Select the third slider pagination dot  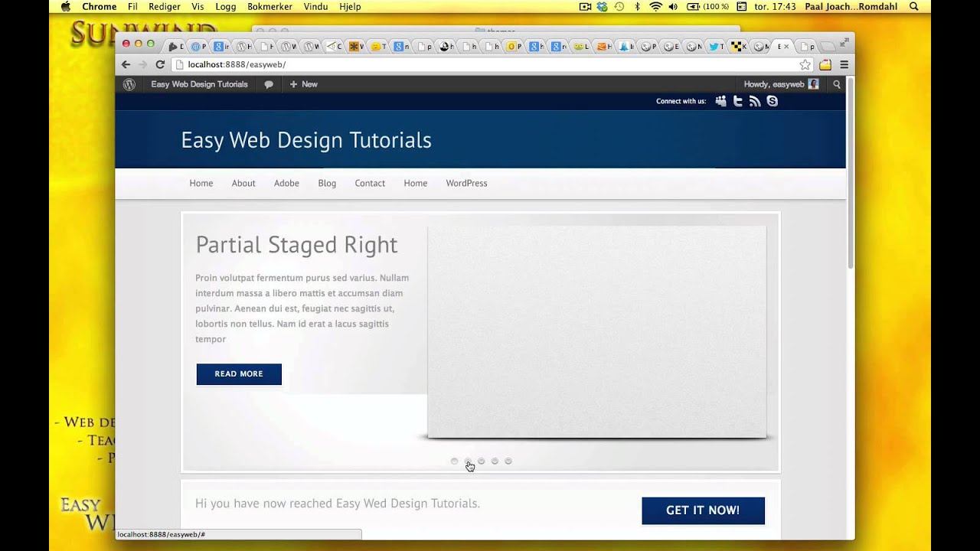pos(481,461)
